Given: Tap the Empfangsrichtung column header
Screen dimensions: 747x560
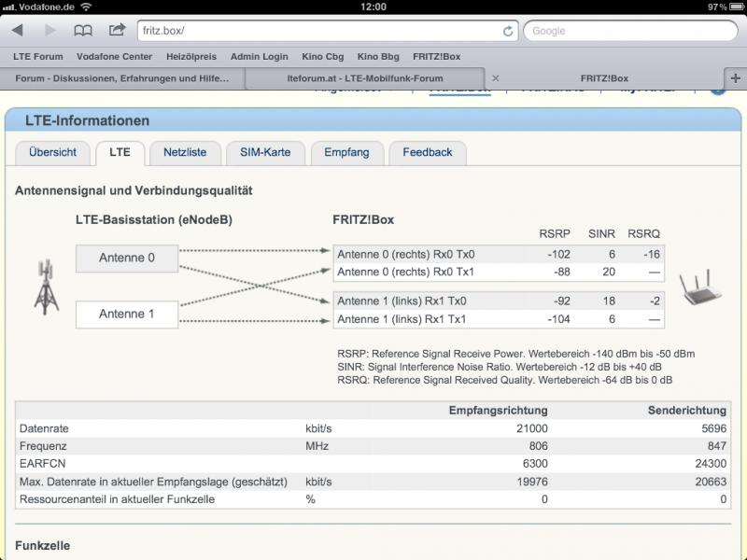Looking at the screenshot, I should point(498,411).
